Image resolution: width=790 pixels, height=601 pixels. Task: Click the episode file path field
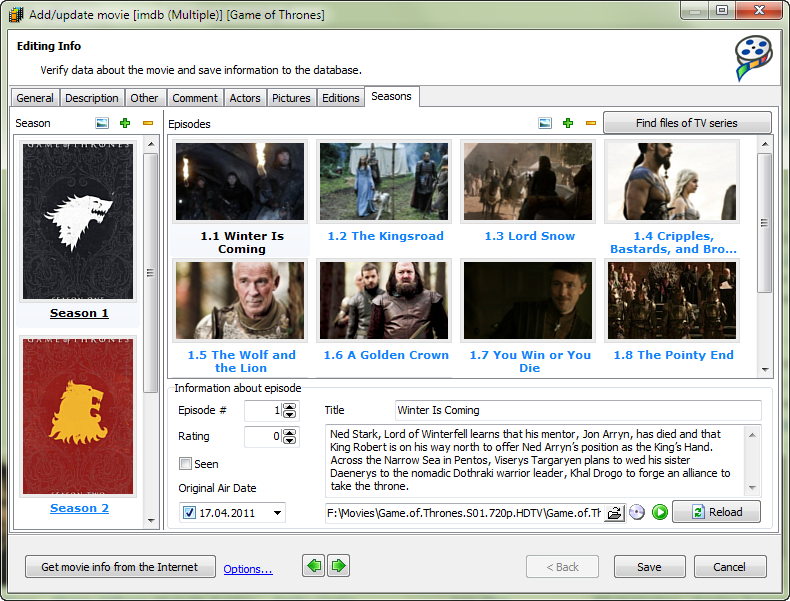tap(464, 513)
